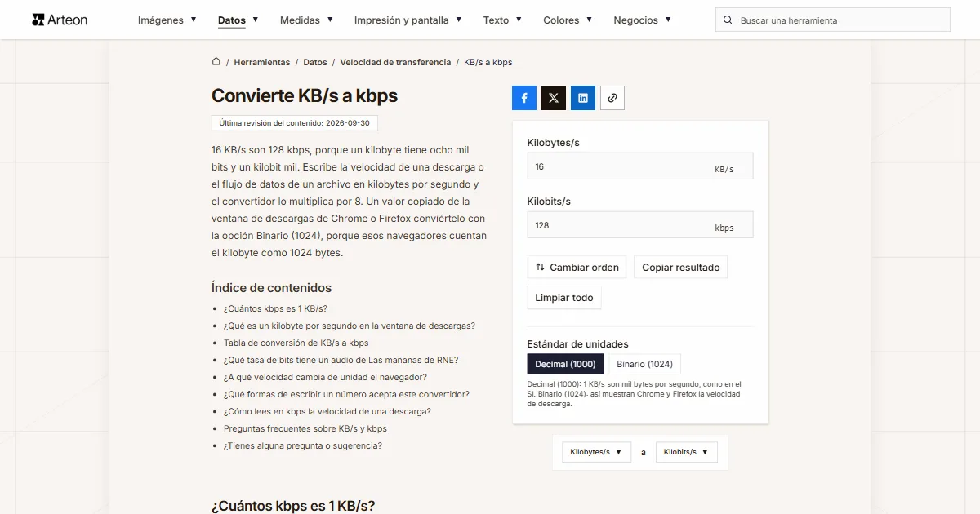980x514 pixels.
Task: Jump to ¿Cuántos kbps es 1 KB/s? in the index
Action: tap(275, 308)
